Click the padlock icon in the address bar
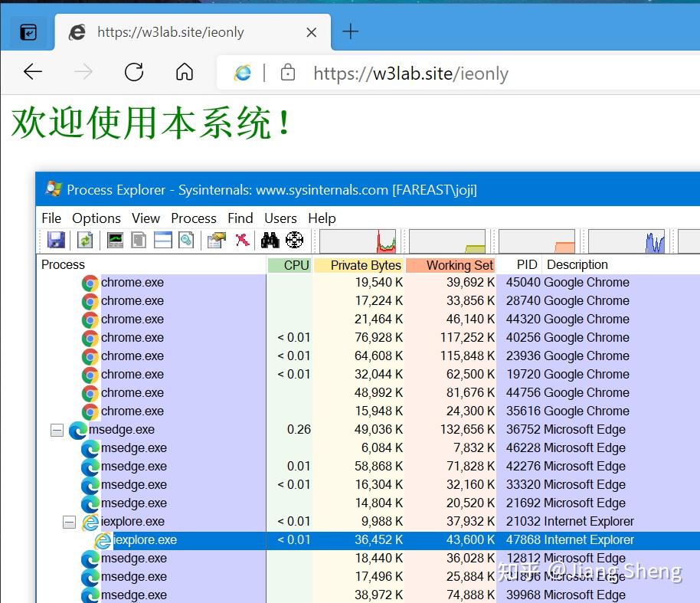This screenshot has width=700, height=603. pyautogui.click(x=287, y=73)
